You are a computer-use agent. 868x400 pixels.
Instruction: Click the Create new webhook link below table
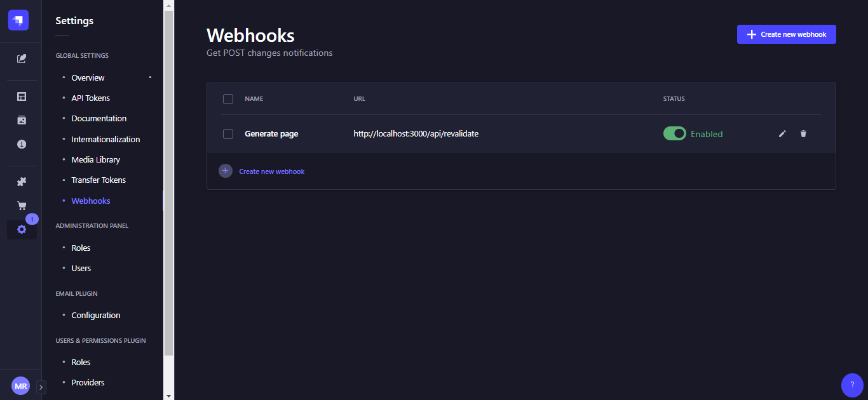coord(271,171)
